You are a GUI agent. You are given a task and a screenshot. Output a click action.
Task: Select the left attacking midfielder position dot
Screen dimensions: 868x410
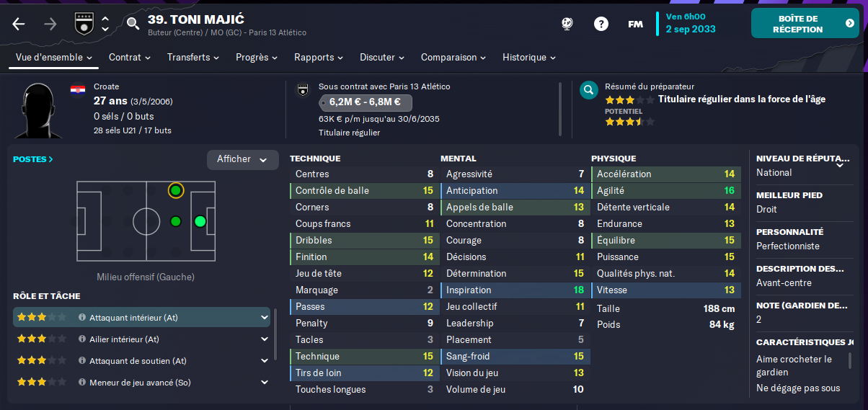(x=175, y=190)
